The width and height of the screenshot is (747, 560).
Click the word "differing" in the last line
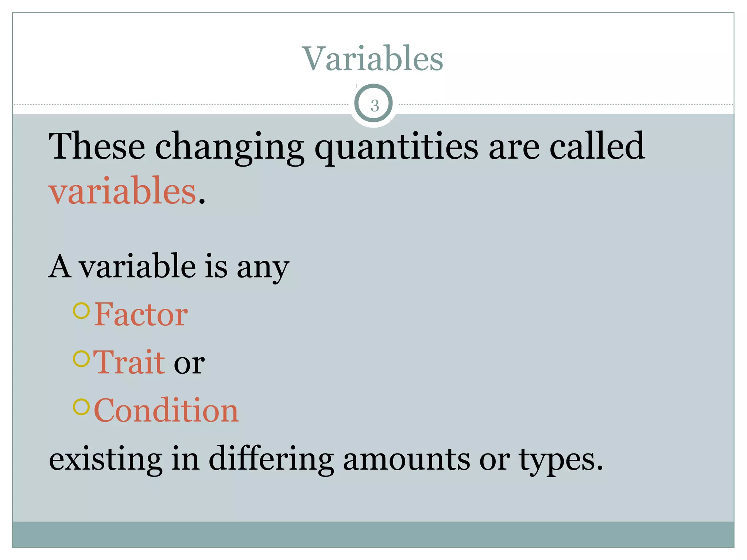(x=271, y=459)
